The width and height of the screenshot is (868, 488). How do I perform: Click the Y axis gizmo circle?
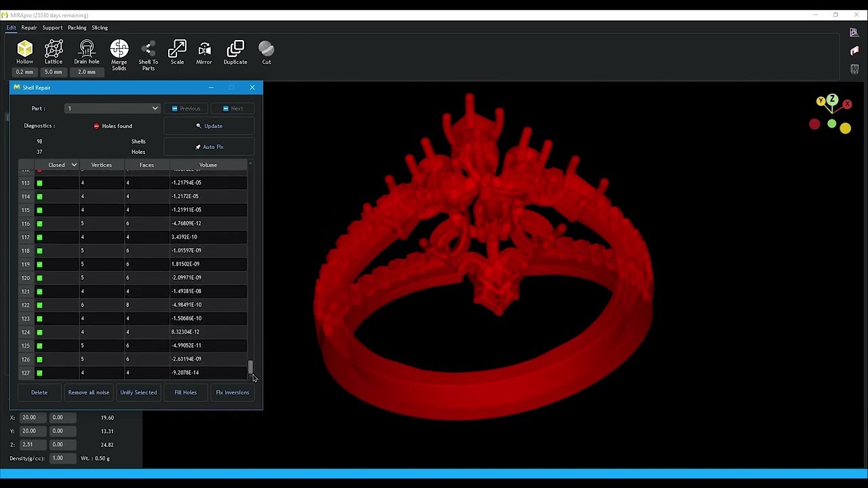[821, 102]
